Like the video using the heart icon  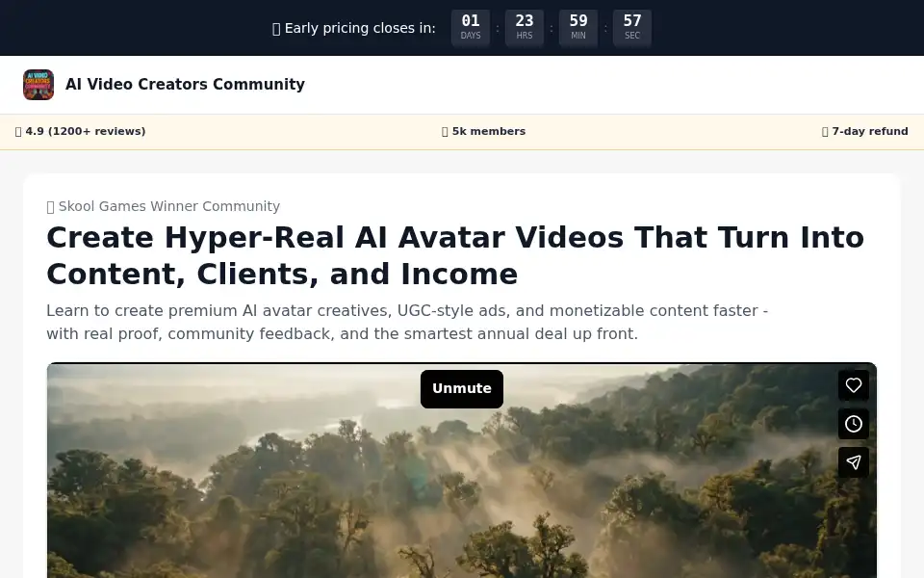tap(854, 385)
